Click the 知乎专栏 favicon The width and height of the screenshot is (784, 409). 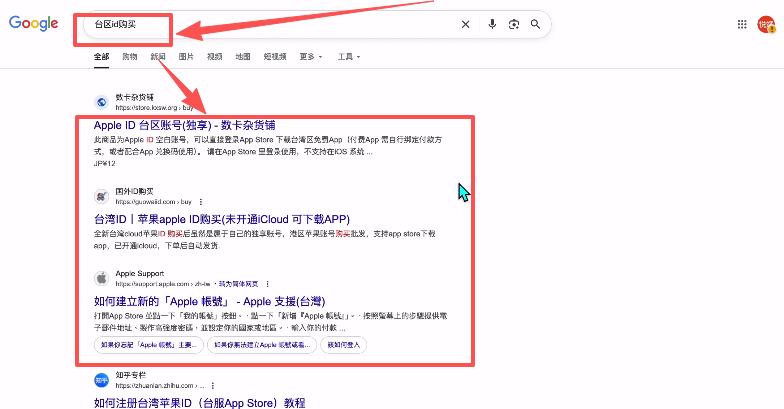(x=102, y=380)
